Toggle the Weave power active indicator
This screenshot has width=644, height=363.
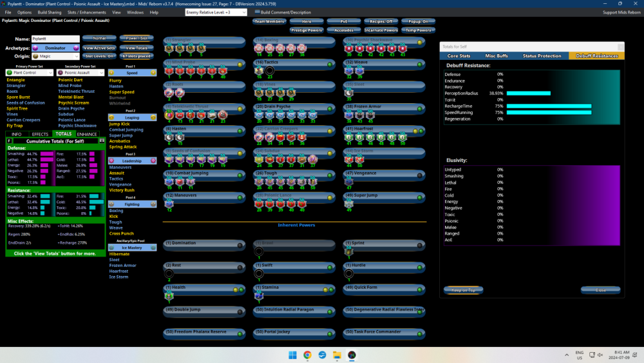(420, 64)
